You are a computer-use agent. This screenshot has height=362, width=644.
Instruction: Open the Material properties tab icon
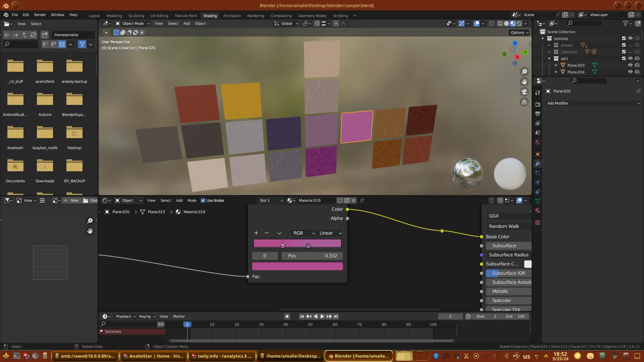pos(538,210)
